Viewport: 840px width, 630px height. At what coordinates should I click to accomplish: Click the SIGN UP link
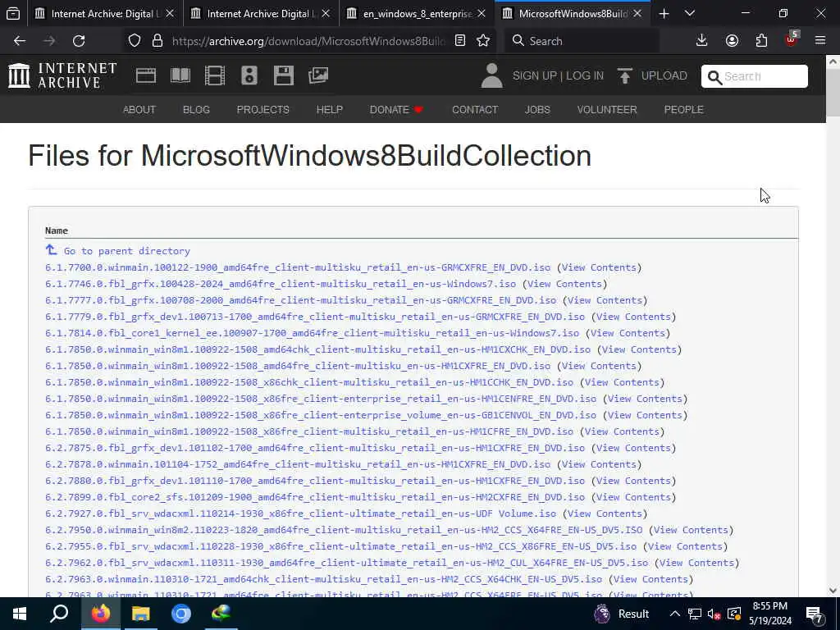point(534,75)
